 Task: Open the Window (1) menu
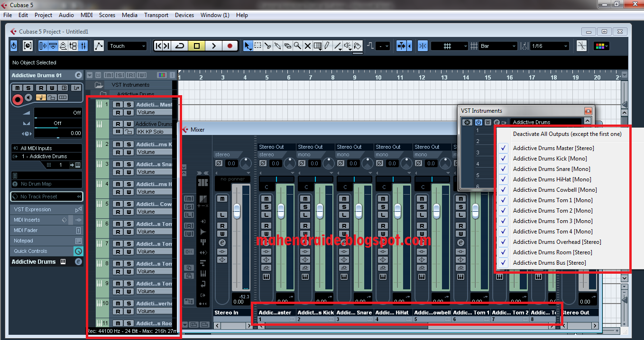215,15
